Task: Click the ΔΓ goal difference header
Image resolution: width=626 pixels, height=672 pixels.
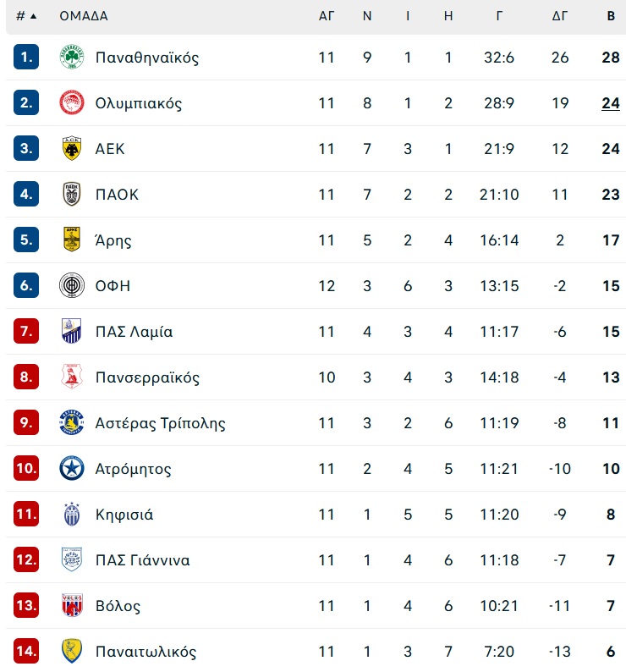Action: pyautogui.click(x=559, y=16)
